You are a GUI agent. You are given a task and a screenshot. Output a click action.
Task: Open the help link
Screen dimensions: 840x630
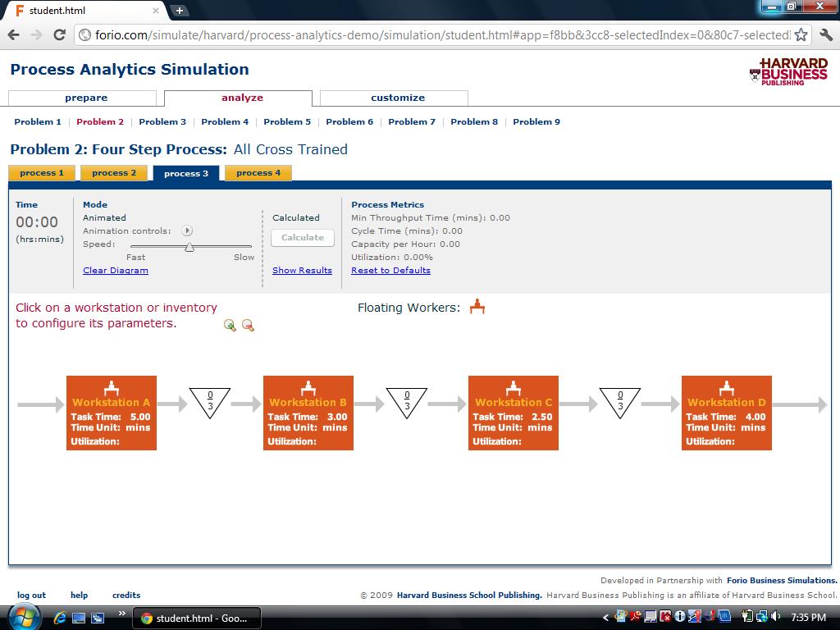(80, 596)
